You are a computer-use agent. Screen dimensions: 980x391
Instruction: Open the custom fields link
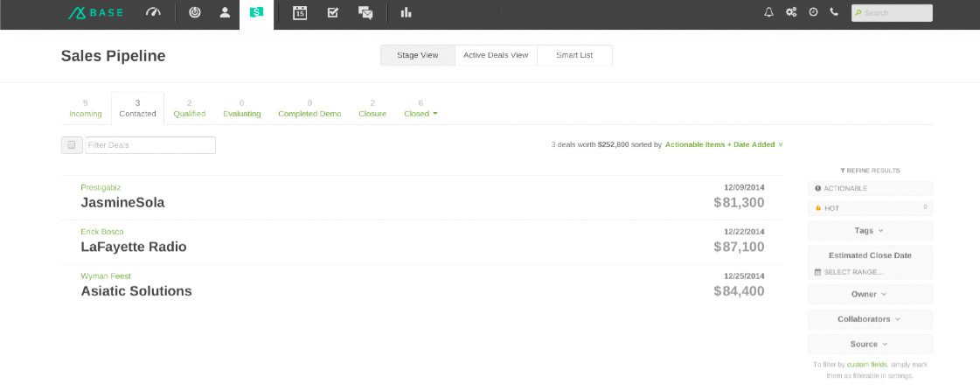(867, 365)
